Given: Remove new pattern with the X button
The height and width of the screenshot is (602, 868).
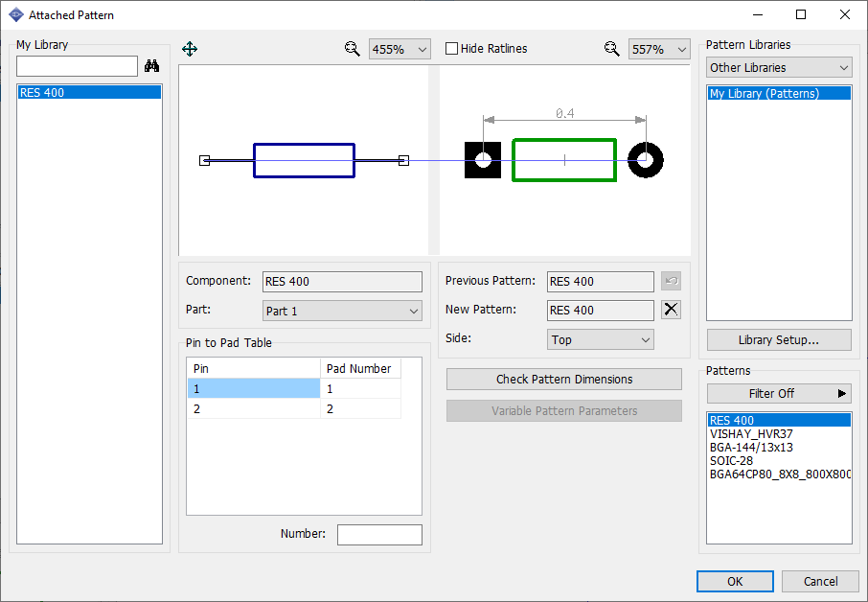Looking at the screenshot, I should [671, 310].
